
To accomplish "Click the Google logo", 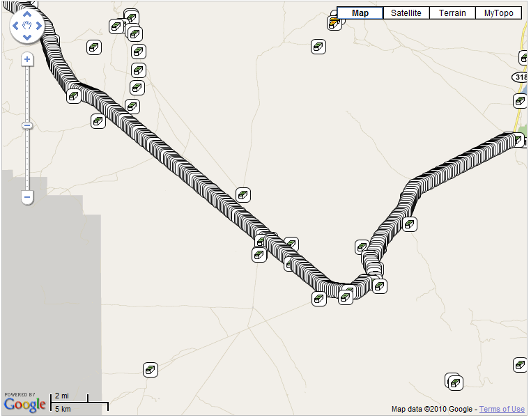I will 25,403.
